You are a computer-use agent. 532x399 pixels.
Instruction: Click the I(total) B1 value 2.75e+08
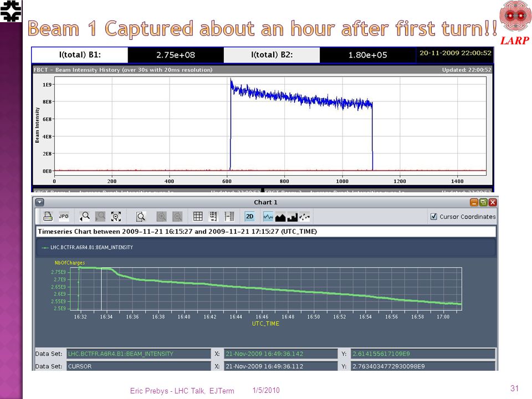pyautogui.click(x=176, y=55)
